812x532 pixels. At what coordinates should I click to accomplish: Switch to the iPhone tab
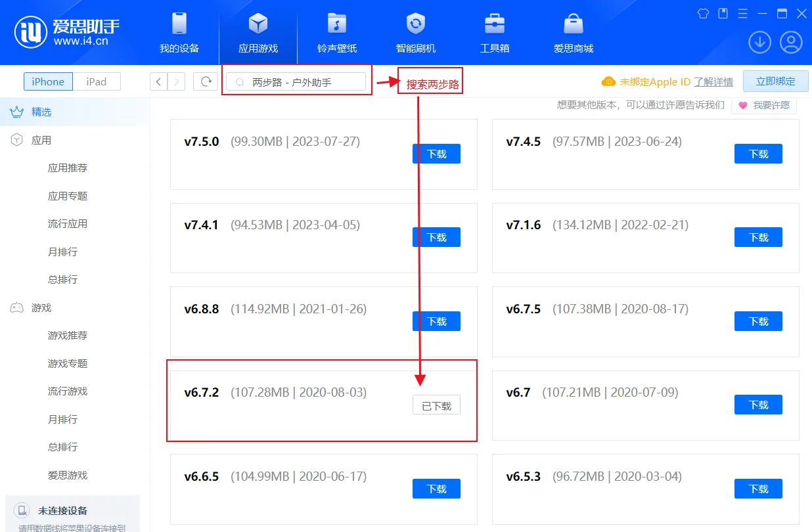pos(48,81)
